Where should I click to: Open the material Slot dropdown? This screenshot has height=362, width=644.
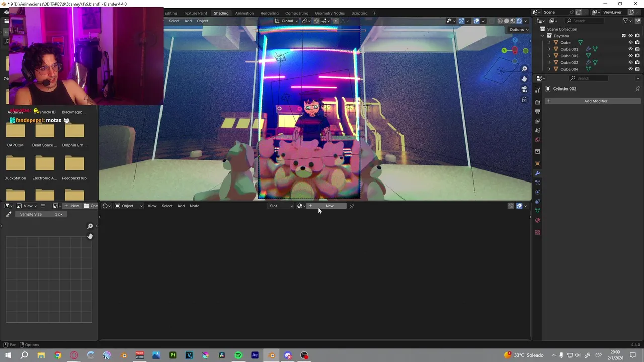(281, 206)
